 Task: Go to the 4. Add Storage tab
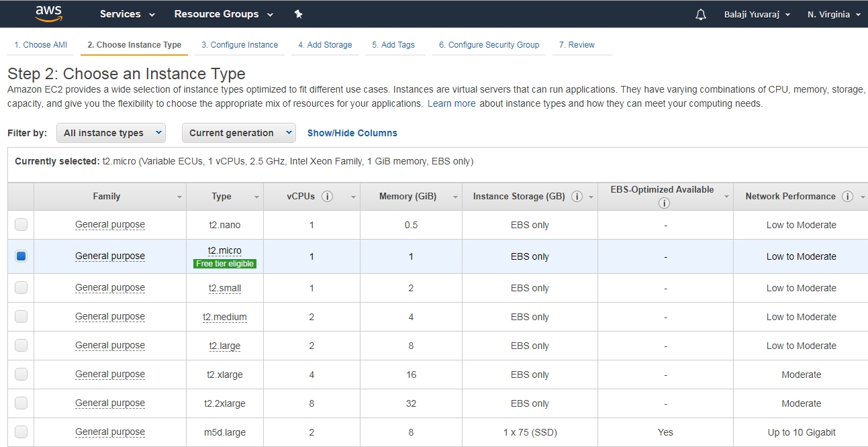tap(325, 45)
